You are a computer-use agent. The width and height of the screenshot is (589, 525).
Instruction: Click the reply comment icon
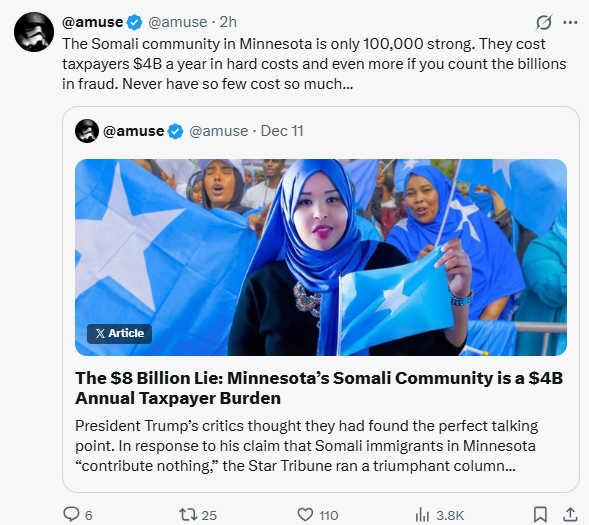[71, 514]
